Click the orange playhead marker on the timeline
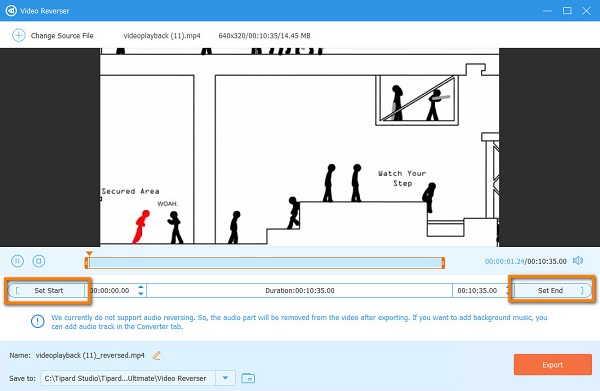The image size is (600, 391). [89, 254]
